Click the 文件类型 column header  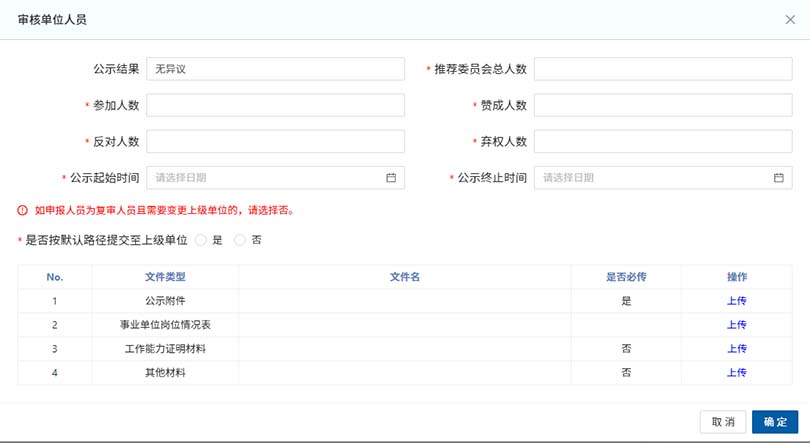pyautogui.click(x=165, y=276)
